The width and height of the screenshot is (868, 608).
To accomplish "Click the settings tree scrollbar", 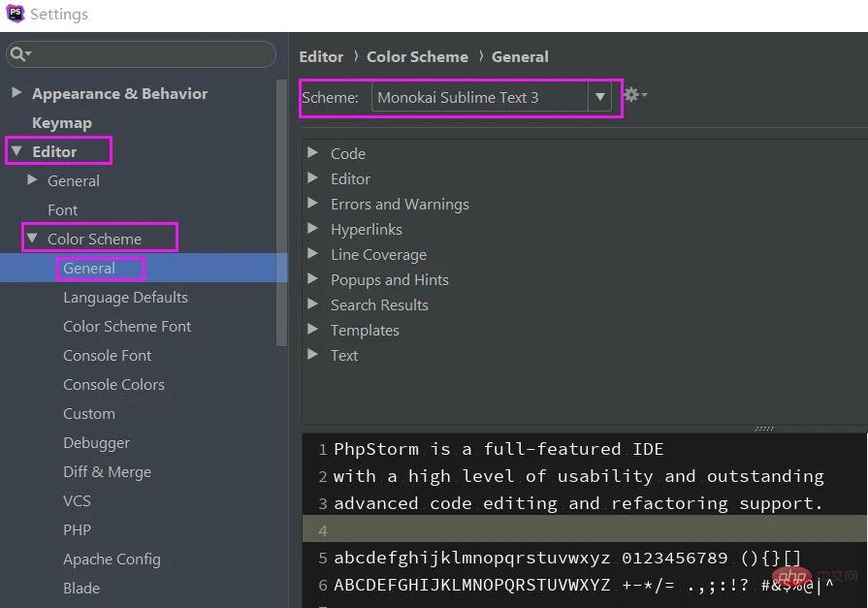I will 281,212.
